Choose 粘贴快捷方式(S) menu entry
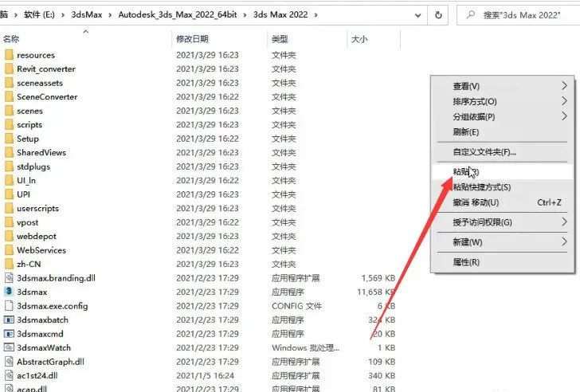Viewport: 580px width, 392px height. click(502, 187)
